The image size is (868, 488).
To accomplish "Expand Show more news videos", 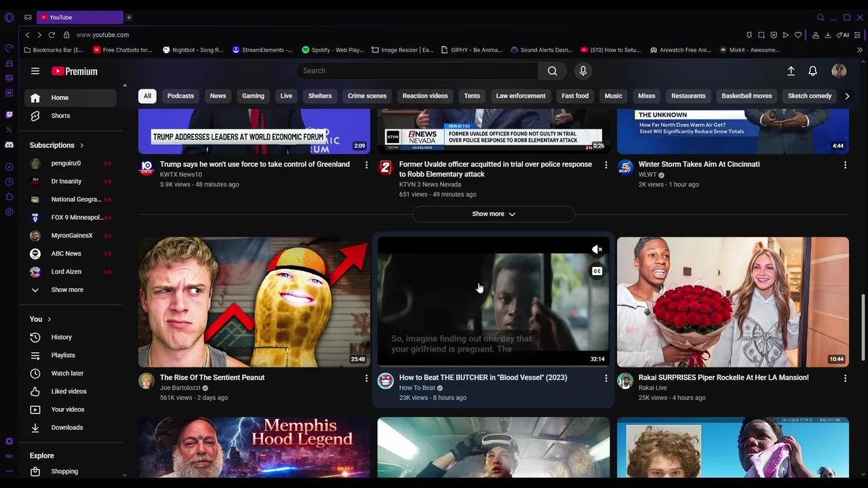I will click(494, 213).
